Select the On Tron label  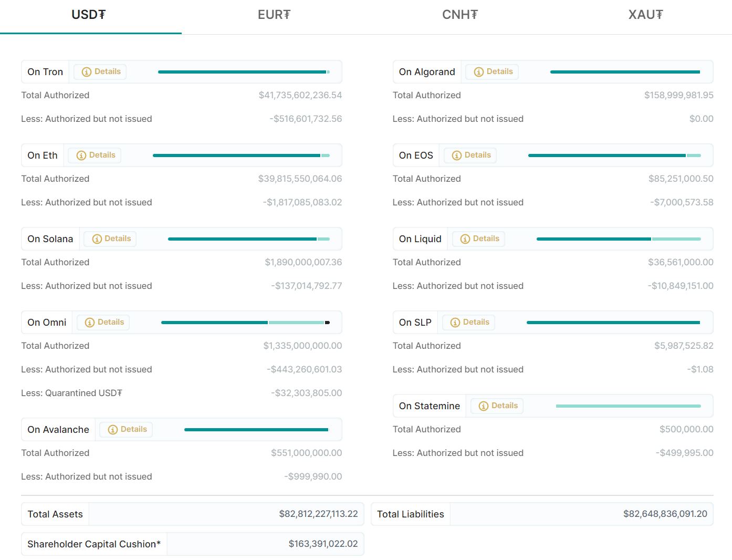click(45, 72)
